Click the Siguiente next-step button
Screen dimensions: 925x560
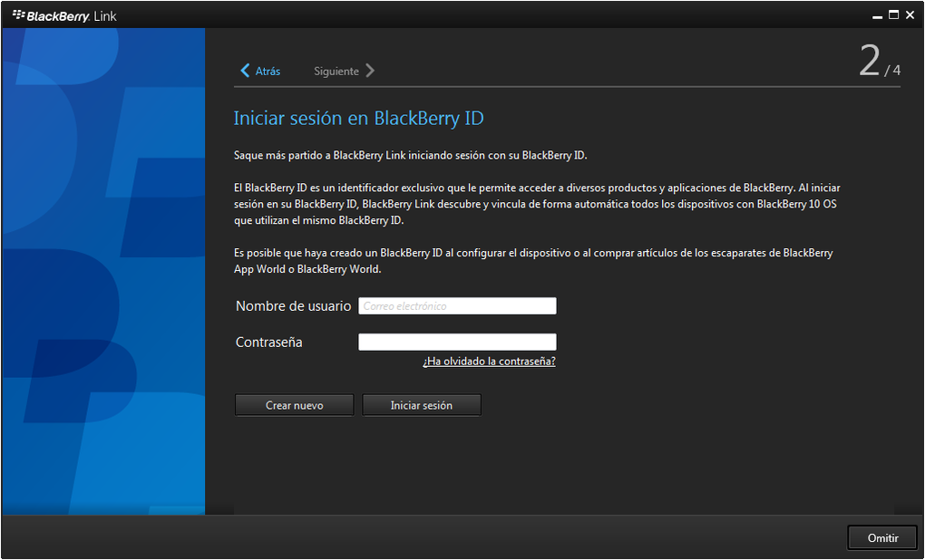[344, 72]
